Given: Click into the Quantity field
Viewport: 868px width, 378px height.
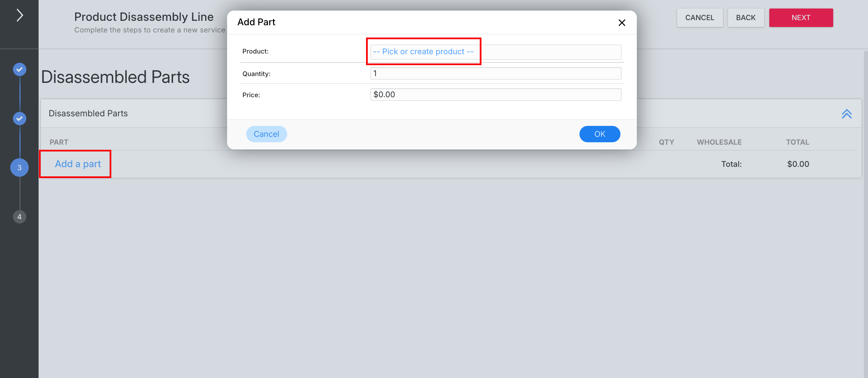Looking at the screenshot, I should 495,73.
